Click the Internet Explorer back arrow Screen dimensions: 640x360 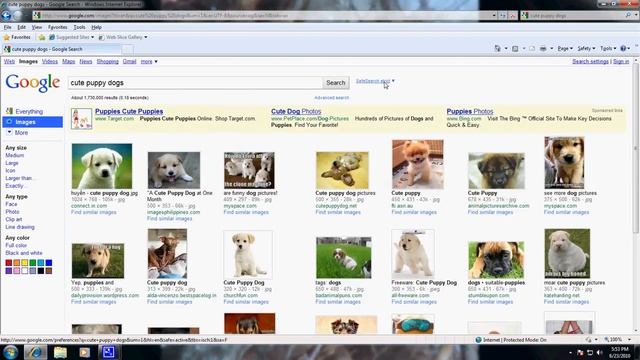tap(6, 16)
